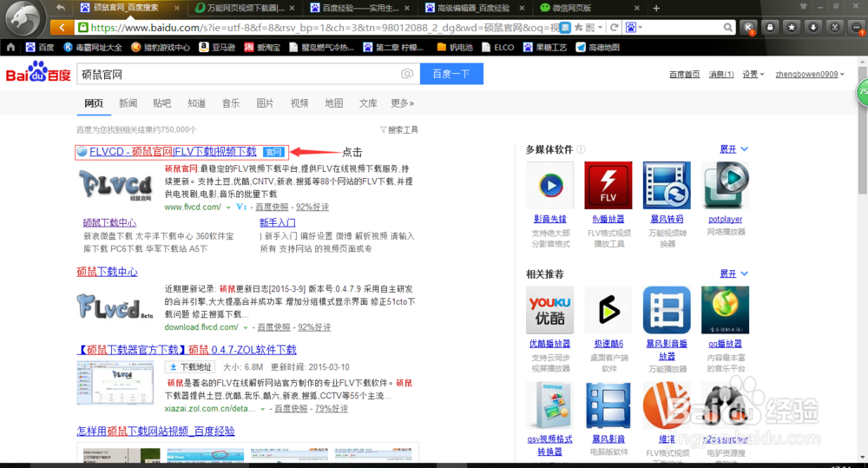
Task: Click the 下载地址 download button
Action: coord(190,366)
